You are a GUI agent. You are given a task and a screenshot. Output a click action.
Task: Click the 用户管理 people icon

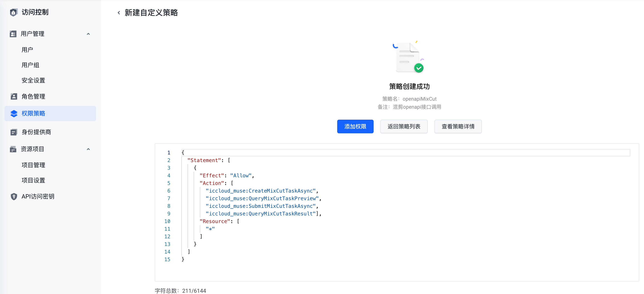13,34
